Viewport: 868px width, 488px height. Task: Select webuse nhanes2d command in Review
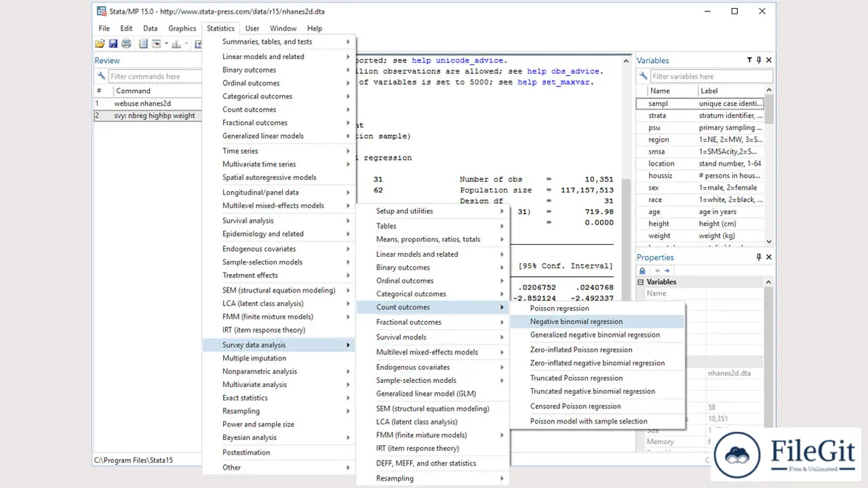[147, 104]
